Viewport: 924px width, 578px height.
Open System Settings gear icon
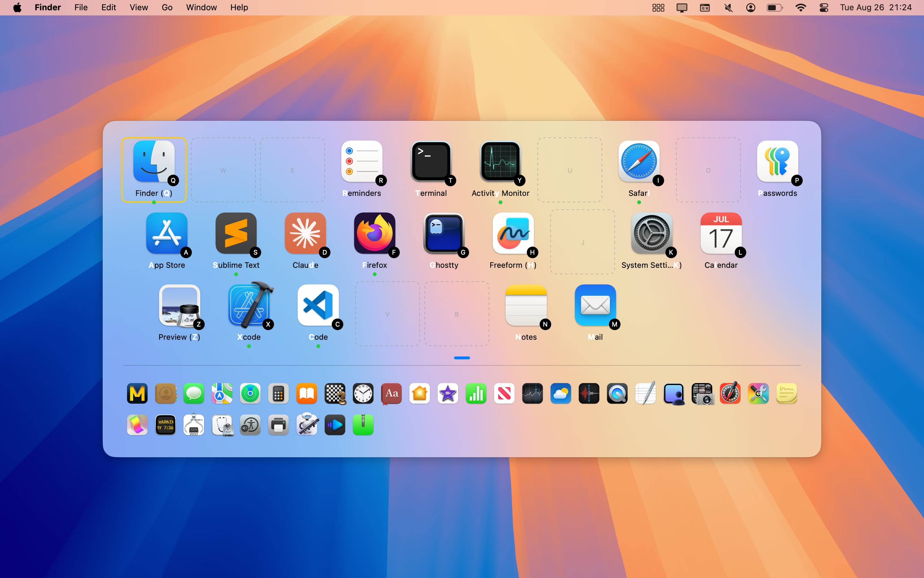(x=652, y=233)
